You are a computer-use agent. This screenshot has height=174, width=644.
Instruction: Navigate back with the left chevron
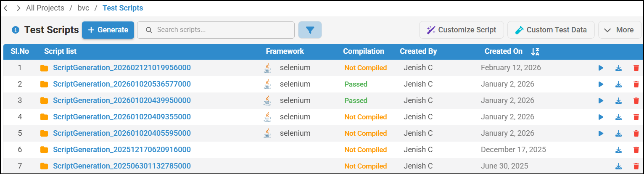(x=5, y=8)
